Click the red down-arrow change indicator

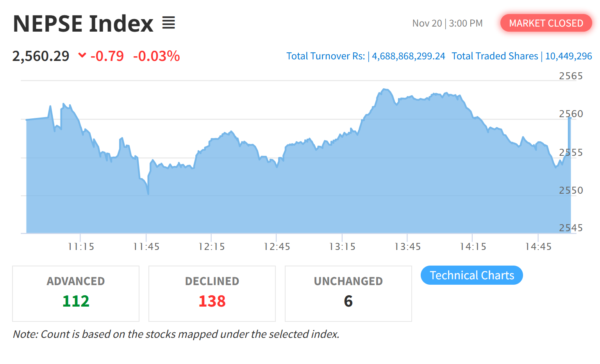[82, 55]
